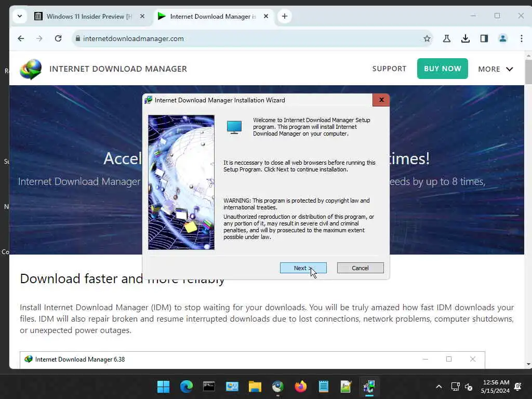Open the terminal from the taskbar
Viewport: 532px width, 399px height.
[209, 387]
